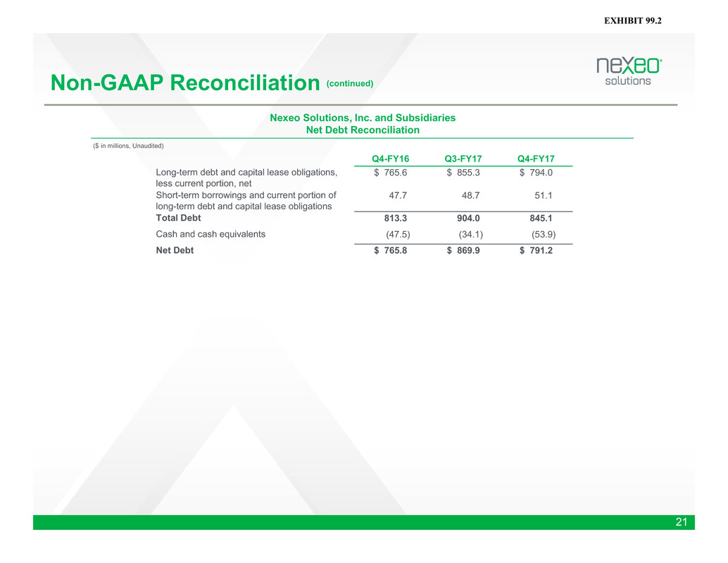728x563 pixels.
Task: Click the Total Debt value 904.0
Action: (x=466, y=218)
